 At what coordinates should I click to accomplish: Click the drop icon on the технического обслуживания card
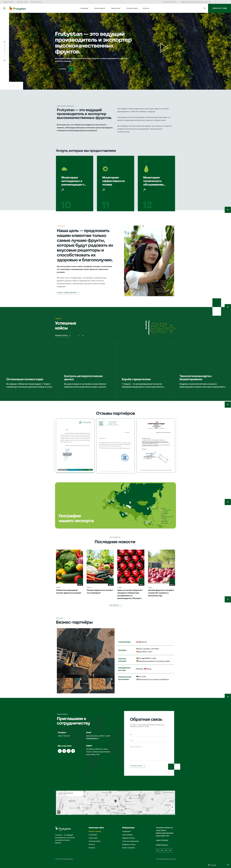(x=146, y=169)
